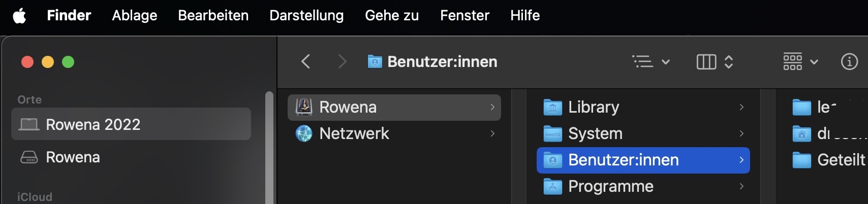Click the sidebar scrollbar
Image resolution: width=868 pixels, height=204 pixels.
point(269,147)
